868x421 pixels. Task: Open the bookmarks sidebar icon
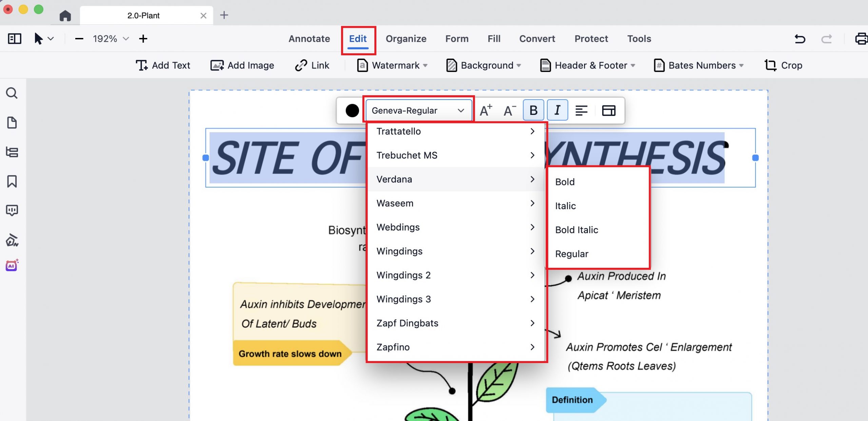(12, 181)
